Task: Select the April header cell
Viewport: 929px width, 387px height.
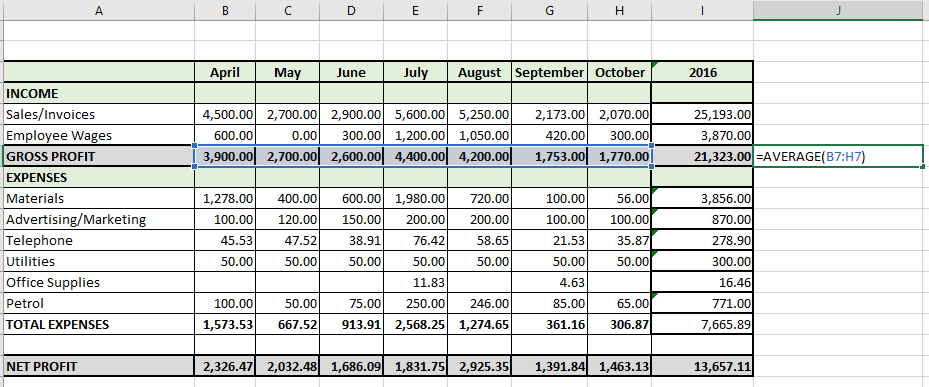Action: [225, 72]
